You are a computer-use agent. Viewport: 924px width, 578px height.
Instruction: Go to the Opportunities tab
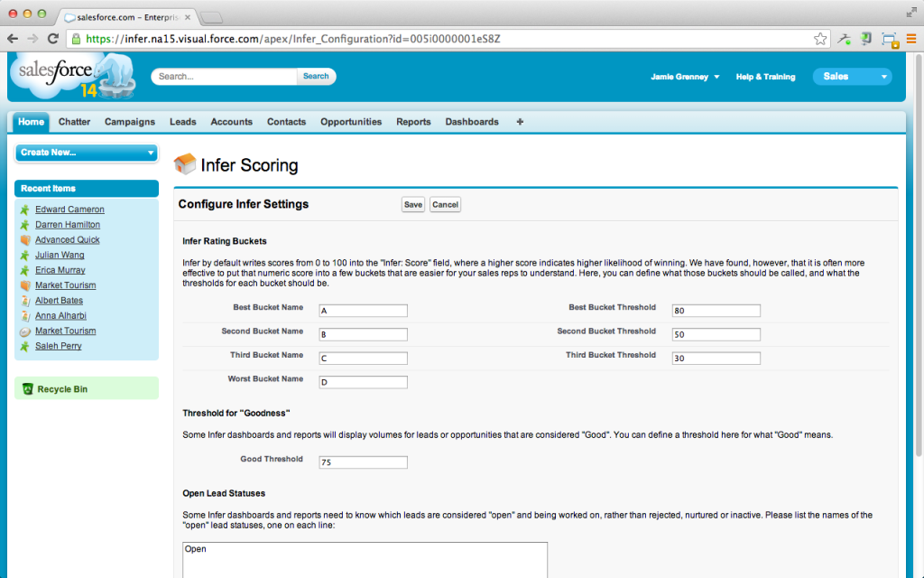point(351,122)
